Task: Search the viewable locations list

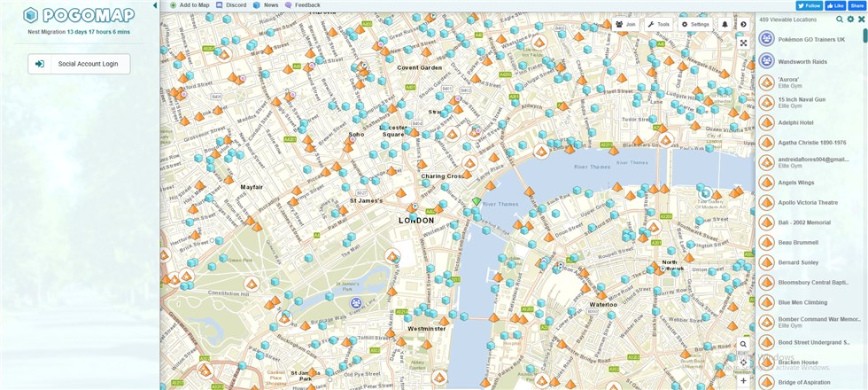Action: 840,19
